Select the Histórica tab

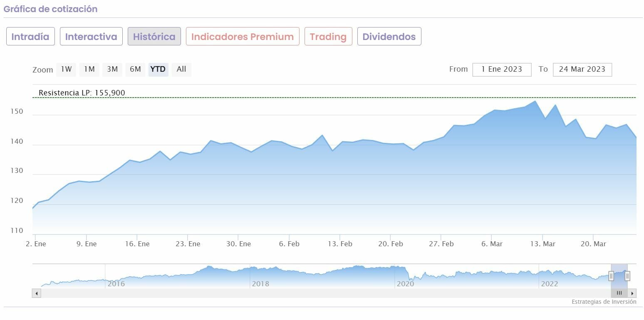coord(154,37)
